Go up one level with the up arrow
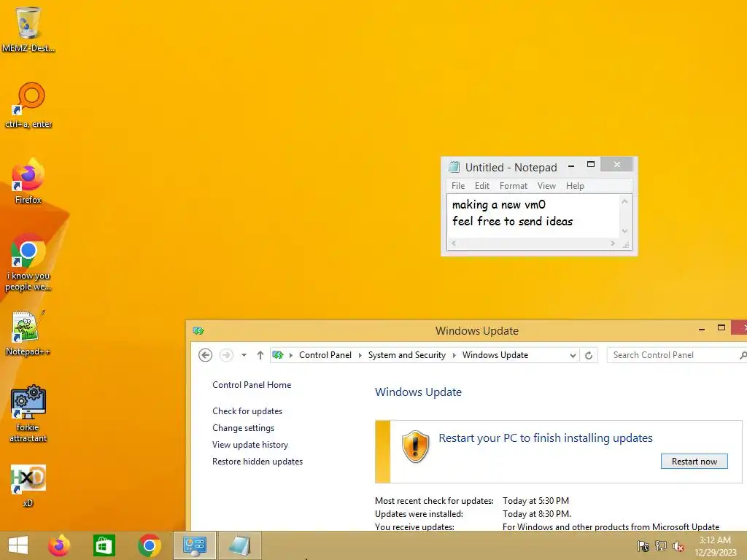Screen dimensions: 747x560 click(260, 355)
